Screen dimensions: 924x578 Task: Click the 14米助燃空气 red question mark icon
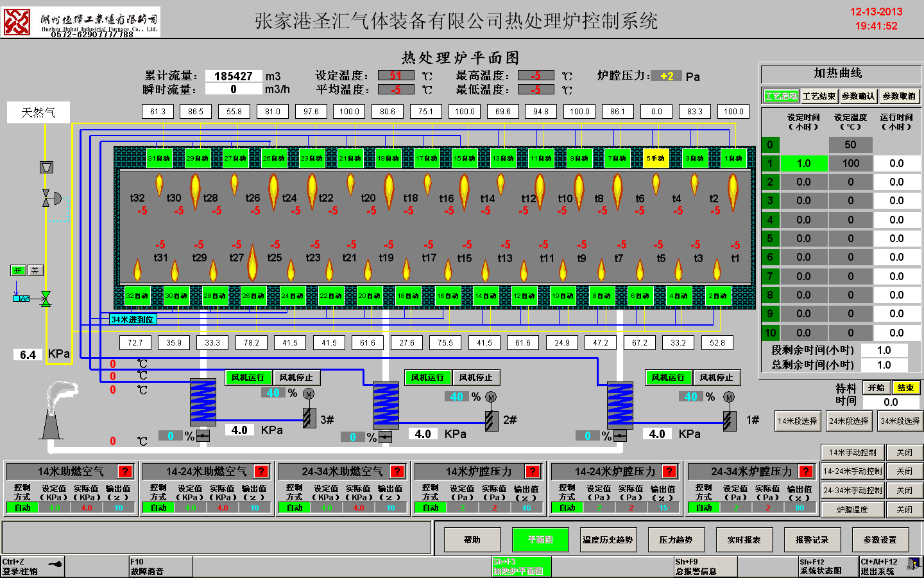click(125, 471)
